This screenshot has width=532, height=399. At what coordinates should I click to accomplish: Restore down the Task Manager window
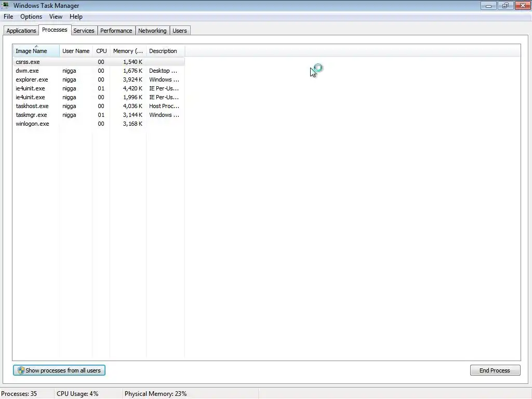506,5
